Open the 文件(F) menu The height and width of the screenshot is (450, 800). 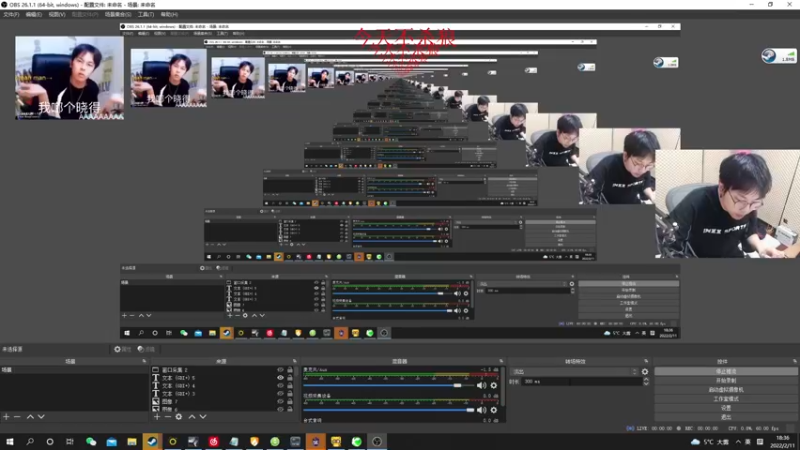click(11, 14)
